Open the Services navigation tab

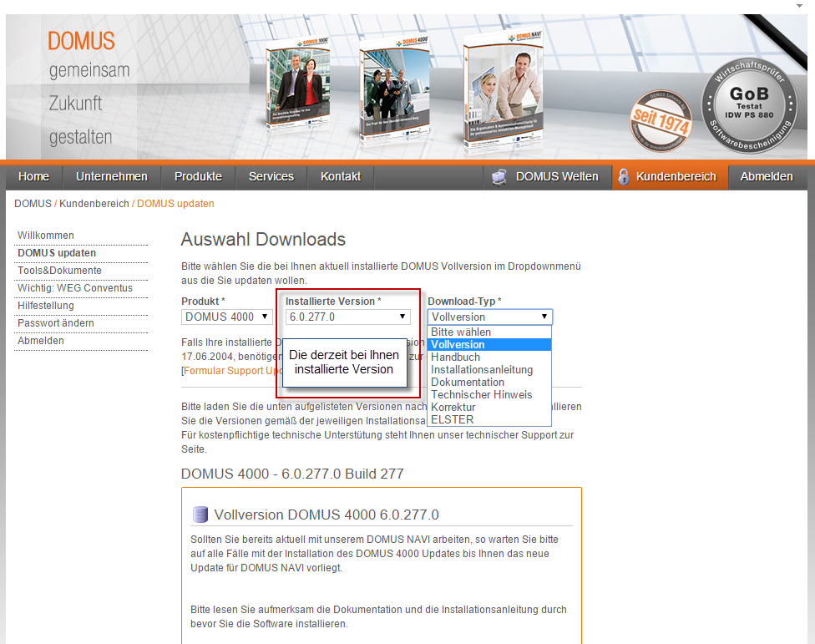pos(271,177)
